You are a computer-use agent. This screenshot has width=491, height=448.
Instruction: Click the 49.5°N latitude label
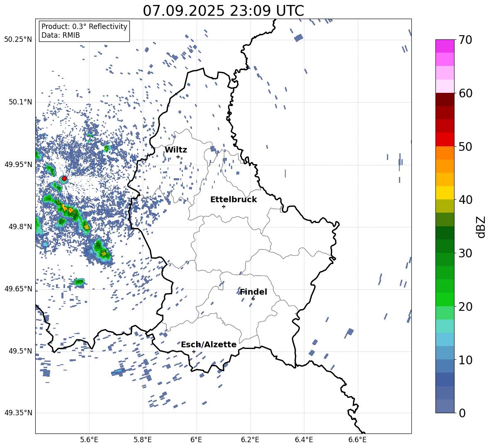point(20,351)
